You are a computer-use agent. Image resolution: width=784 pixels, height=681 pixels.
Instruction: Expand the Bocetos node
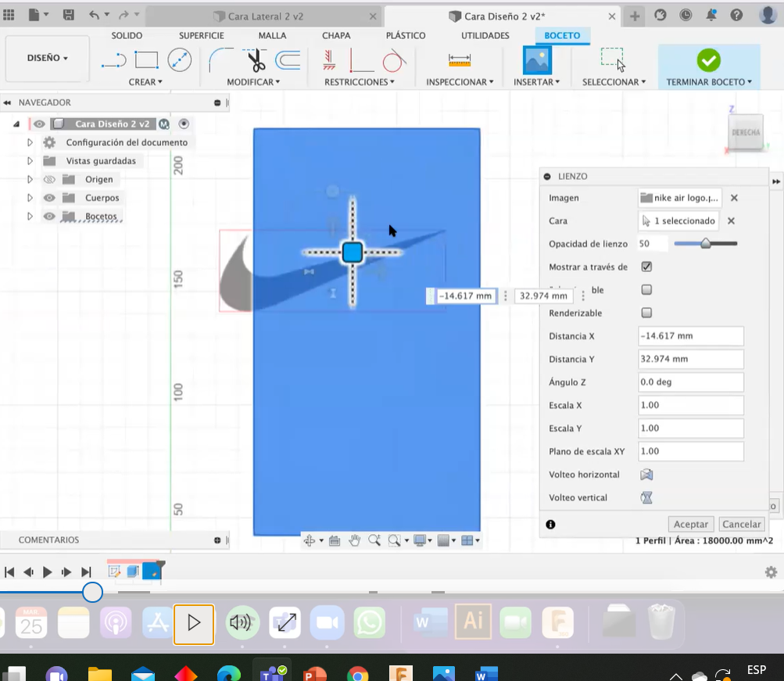[x=30, y=217]
